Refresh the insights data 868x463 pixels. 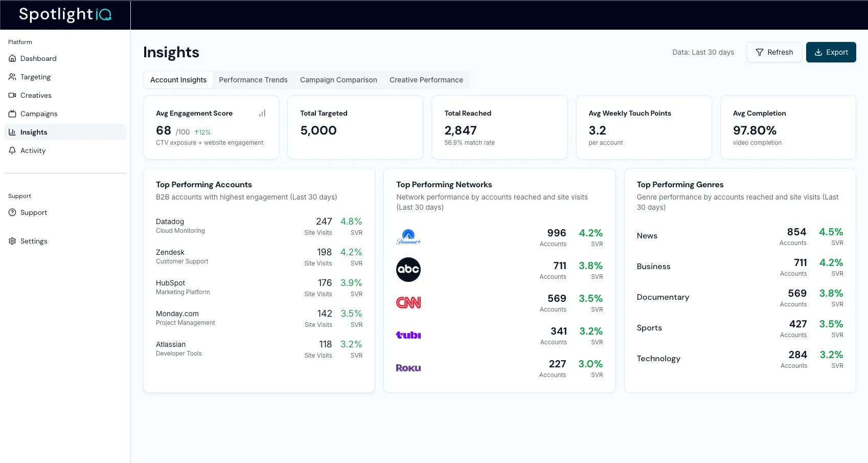[x=774, y=52]
